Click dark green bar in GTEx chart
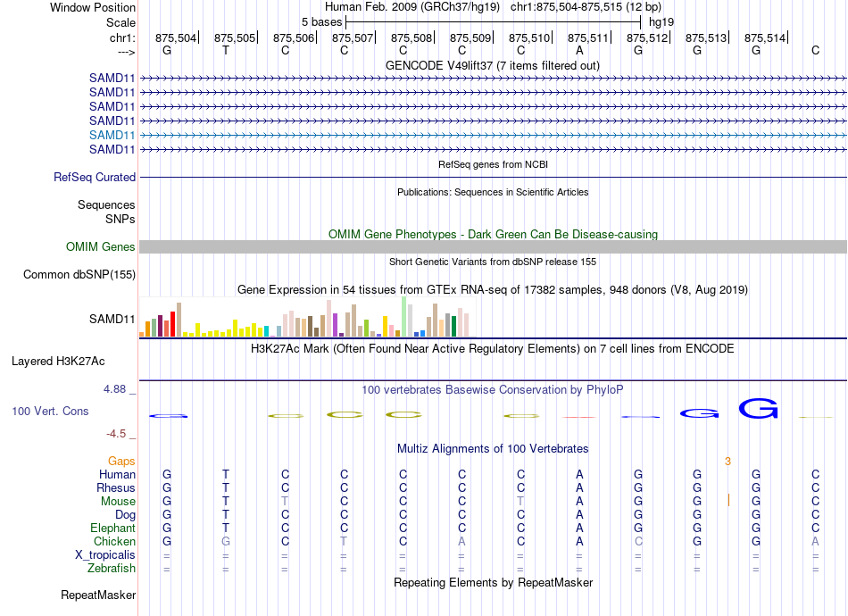 453,327
